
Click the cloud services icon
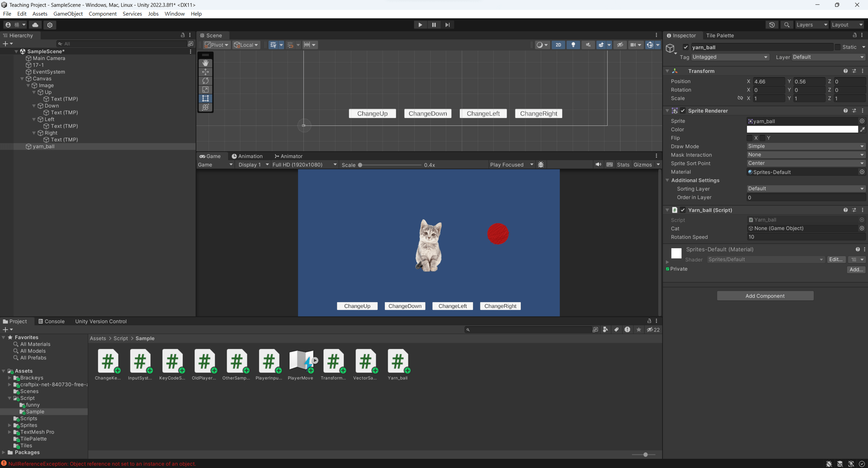pyautogui.click(x=35, y=25)
